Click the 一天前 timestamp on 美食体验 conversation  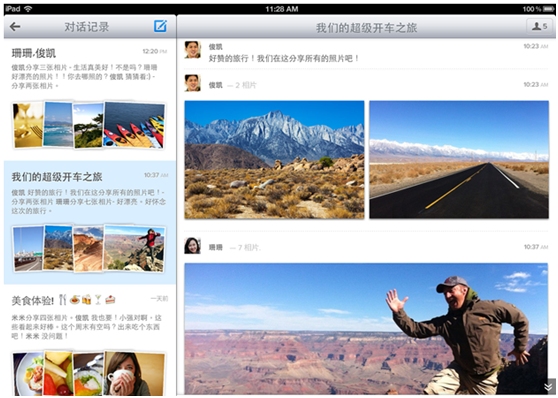click(159, 298)
